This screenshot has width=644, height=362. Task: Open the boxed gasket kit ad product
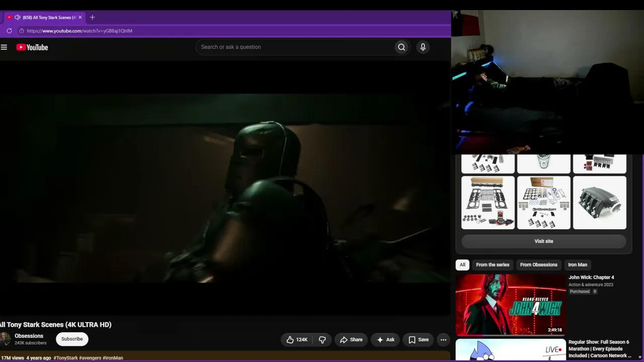(x=488, y=203)
